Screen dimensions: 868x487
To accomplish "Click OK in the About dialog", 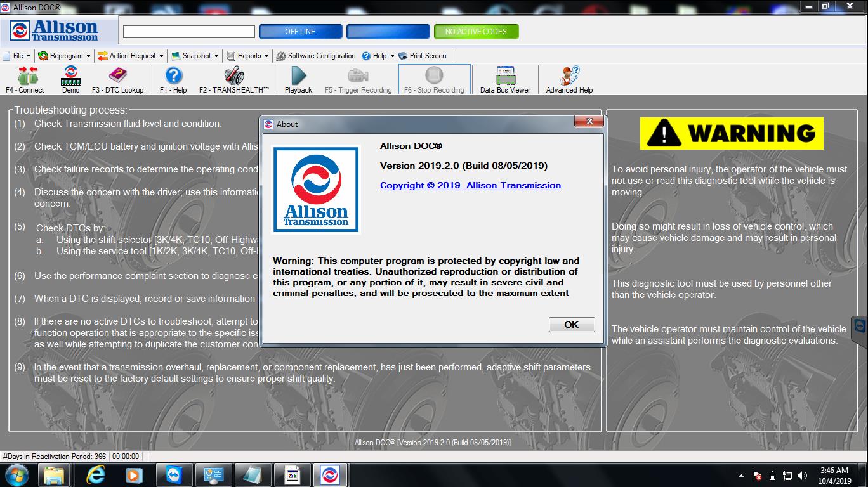I will 572,325.
